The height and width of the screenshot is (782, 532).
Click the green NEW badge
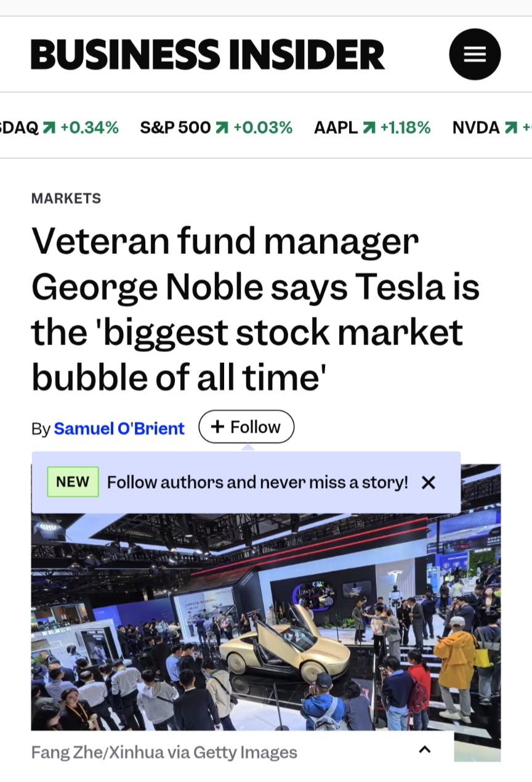tap(73, 482)
